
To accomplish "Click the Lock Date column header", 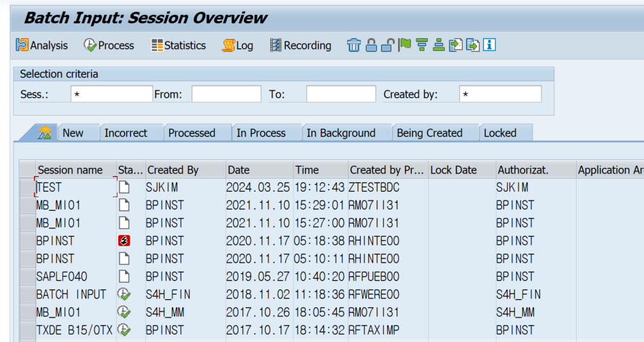I will point(462,170).
